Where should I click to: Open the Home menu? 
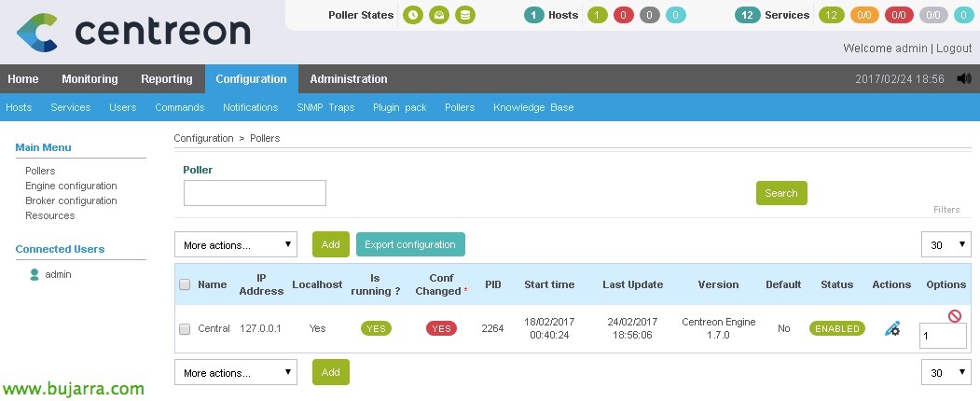23,78
